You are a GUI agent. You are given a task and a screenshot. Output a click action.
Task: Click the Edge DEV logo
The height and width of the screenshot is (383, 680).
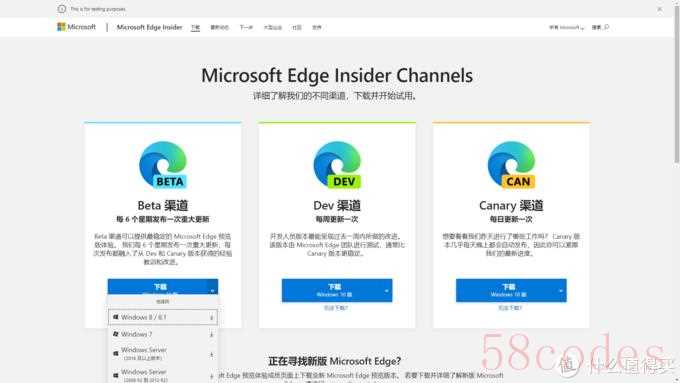click(337, 165)
